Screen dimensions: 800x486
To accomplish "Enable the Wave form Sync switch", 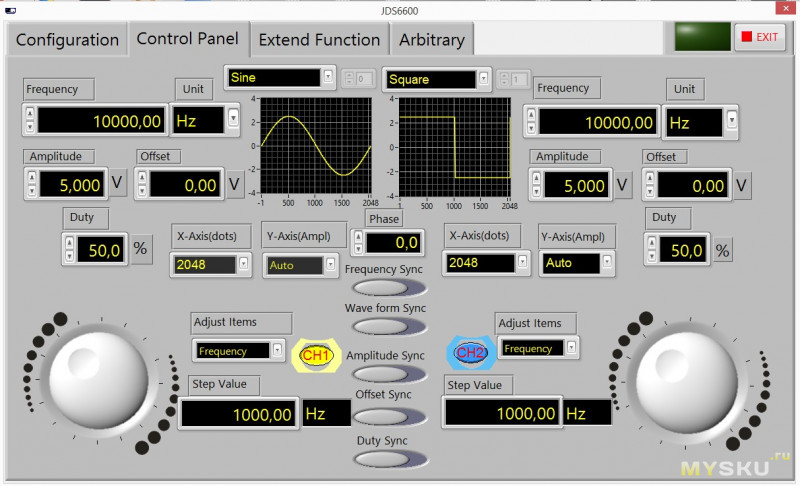I will [x=384, y=326].
